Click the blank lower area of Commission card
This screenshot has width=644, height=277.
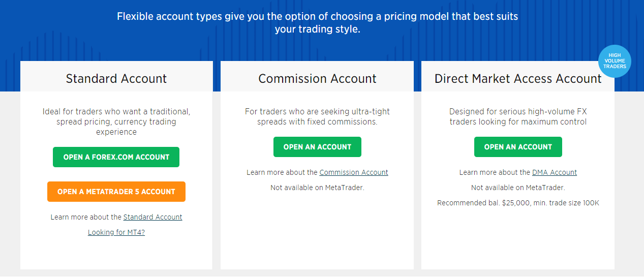click(x=317, y=234)
